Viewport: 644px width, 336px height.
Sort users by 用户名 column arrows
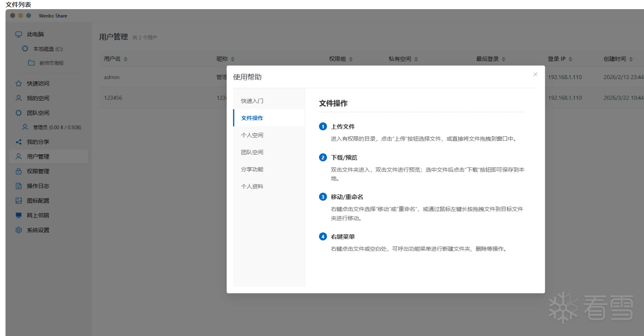[x=126, y=59]
